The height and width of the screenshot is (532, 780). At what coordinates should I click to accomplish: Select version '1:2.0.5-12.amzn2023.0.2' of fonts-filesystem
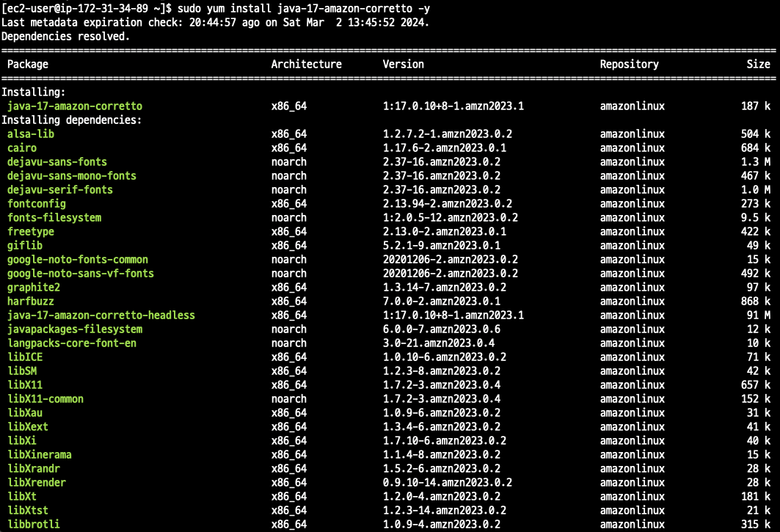[x=451, y=217]
